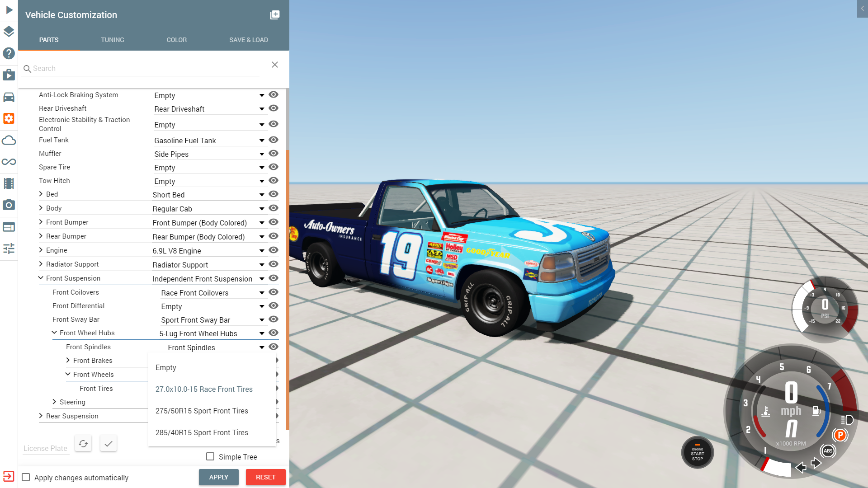This screenshot has height=488, width=868.
Task: Expand the Steering tree node
Action: [54, 402]
